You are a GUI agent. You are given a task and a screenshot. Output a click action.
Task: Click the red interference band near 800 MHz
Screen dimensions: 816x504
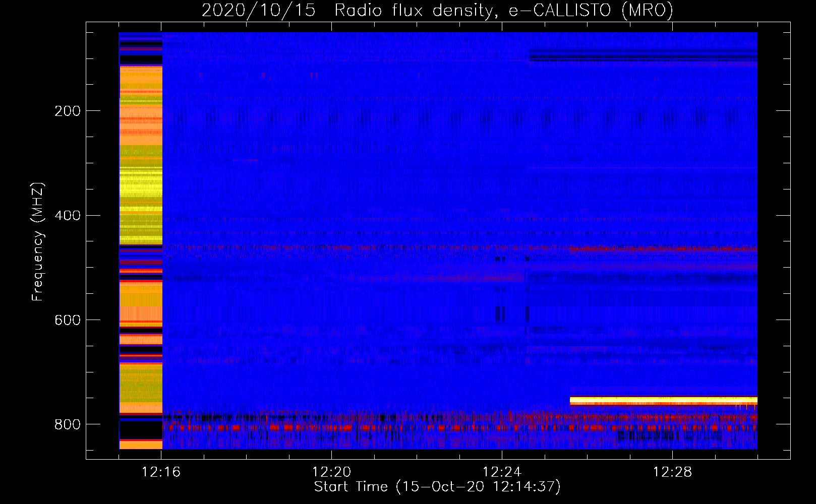click(x=460, y=427)
